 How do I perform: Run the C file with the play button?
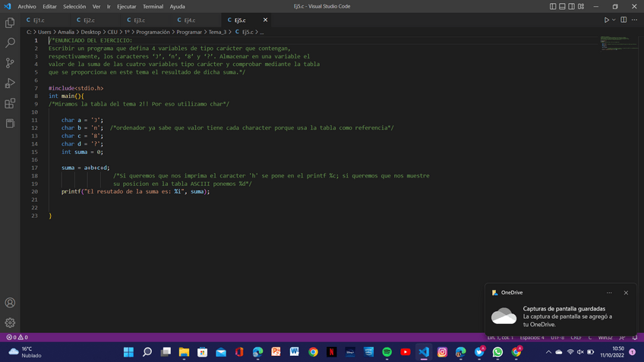coord(606,20)
